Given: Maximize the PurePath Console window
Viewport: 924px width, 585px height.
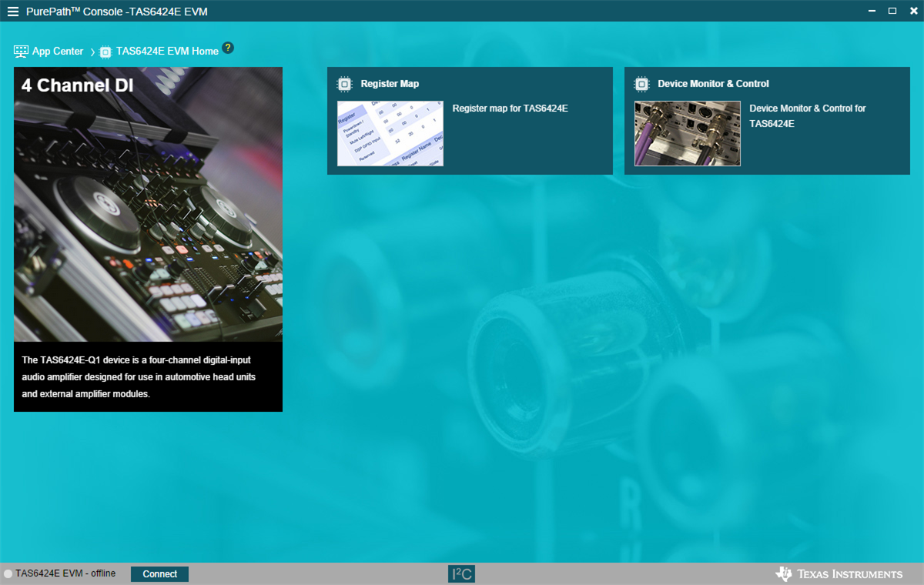Looking at the screenshot, I should tap(892, 11).
